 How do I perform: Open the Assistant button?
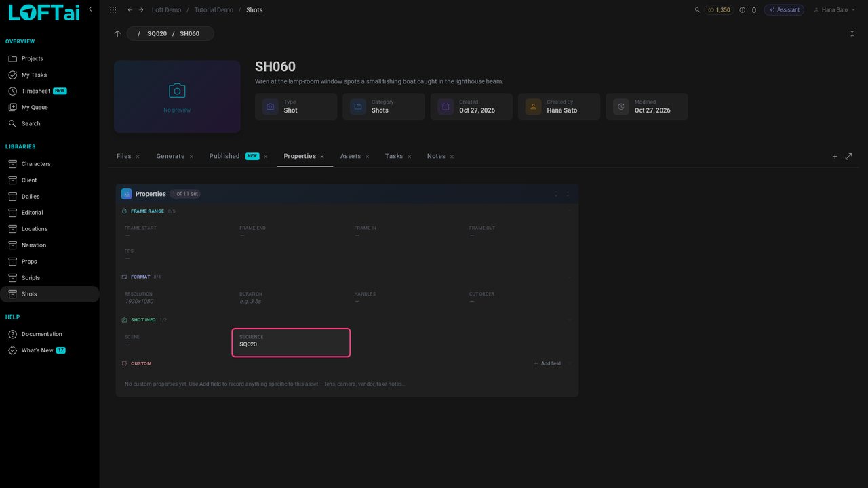pos(784,10)
